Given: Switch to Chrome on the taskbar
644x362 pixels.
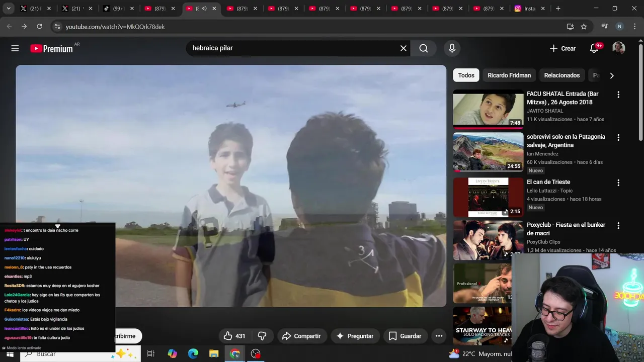Looking at the screenshot, I should pyautogui.click(x=235, y=354).
